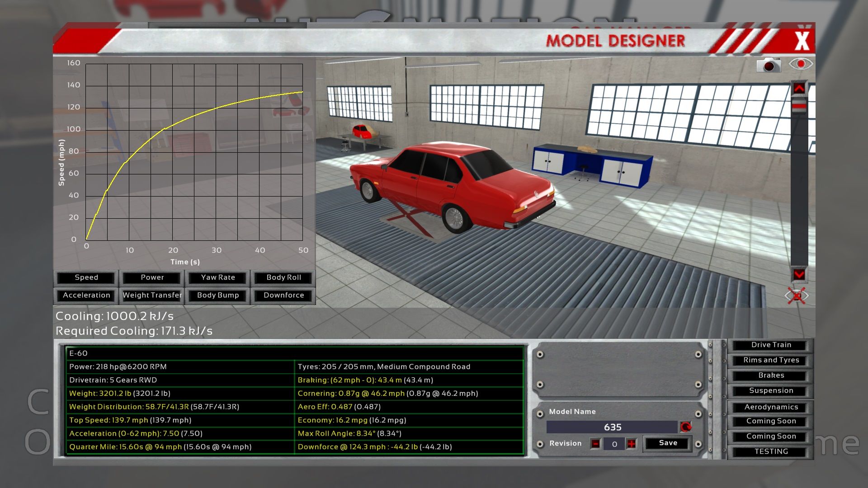This screenshot has width=868, height=488.
Task: Switch to the Brakes section
Action: click(771, 375)
